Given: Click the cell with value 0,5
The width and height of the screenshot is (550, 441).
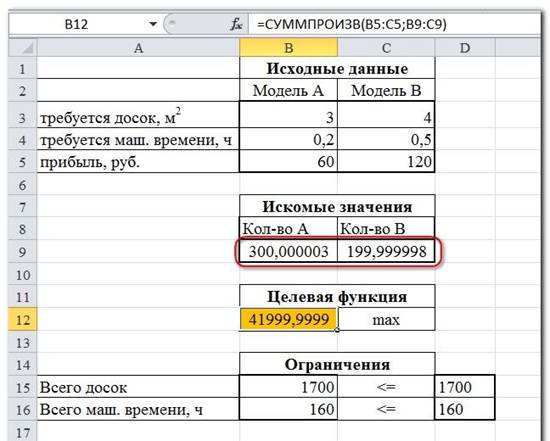Looking at the screenshot, I should pyautogui.click(x=386, y=139).
